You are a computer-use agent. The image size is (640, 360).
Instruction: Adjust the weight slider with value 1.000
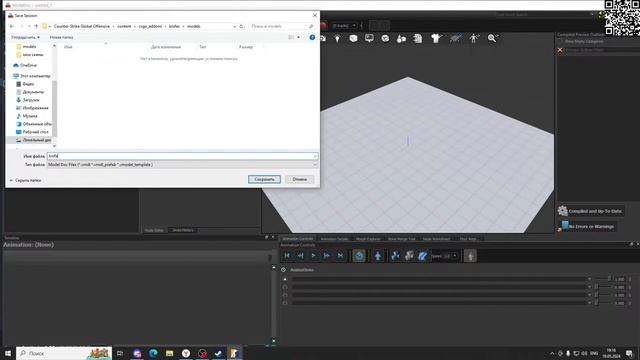pyautogui.click(x=604, y=279)
